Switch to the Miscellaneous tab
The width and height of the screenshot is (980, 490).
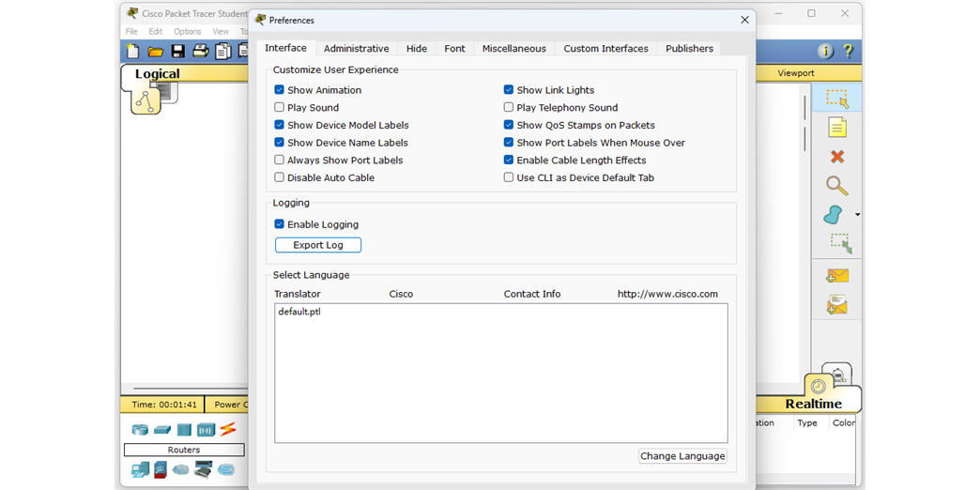[513, 49]
